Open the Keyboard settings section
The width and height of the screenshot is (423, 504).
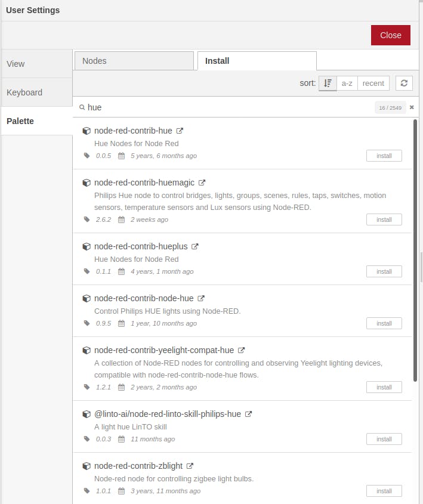pyautogui.click(x=36, y=92)
